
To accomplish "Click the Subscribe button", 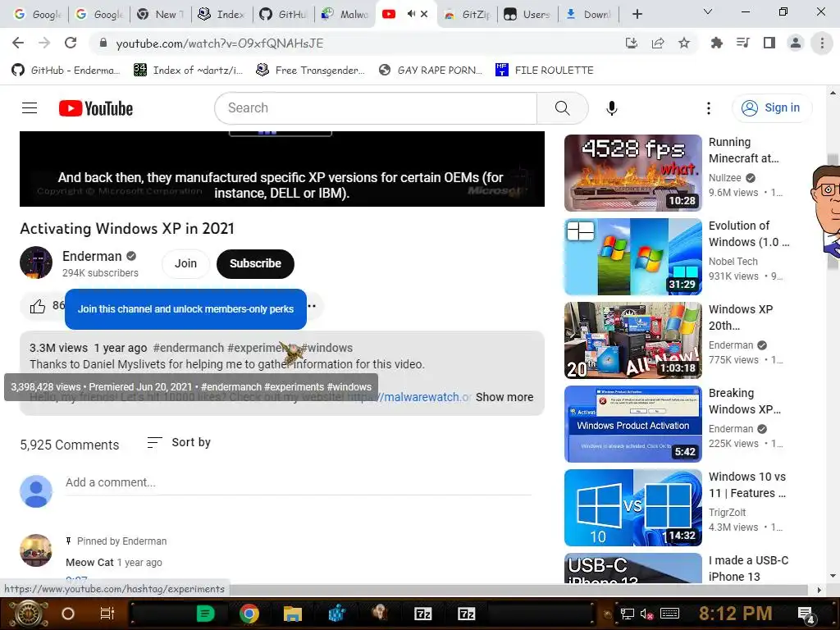I will tap(256, 263).
